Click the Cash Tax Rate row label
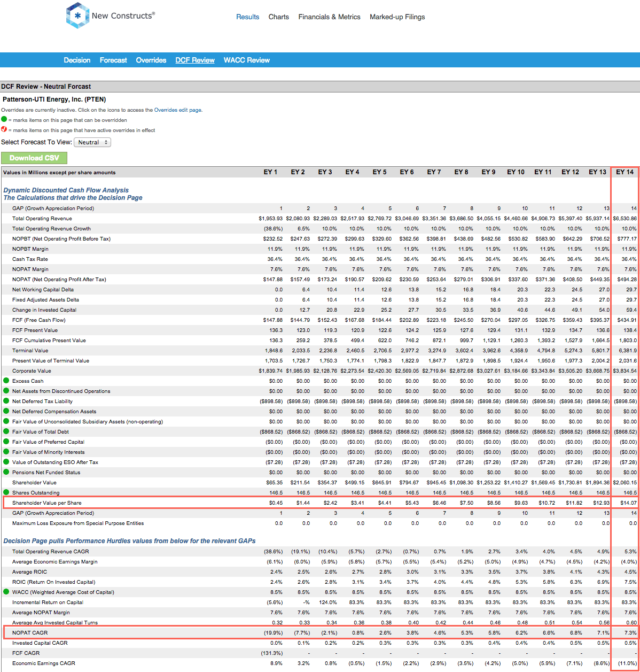The image size is (640, 672). click(29, 259)
